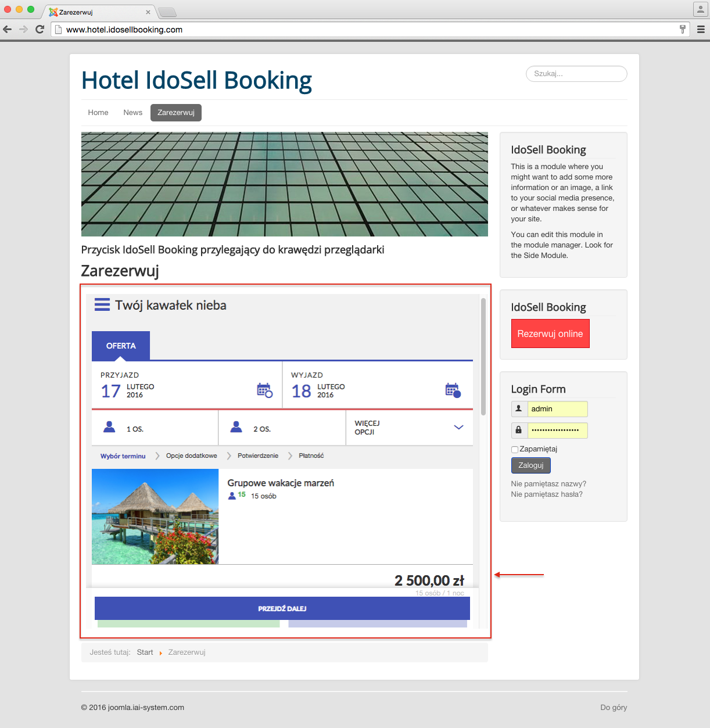Screen dimensions: 710x728
Task: Click the page icon in the address bar
Action: coord(58,30)
